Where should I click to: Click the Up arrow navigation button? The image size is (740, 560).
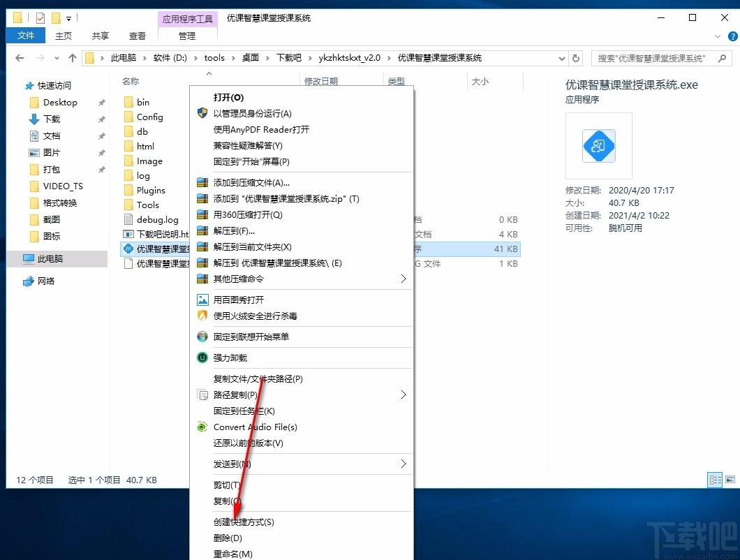(x=72, y=58)
